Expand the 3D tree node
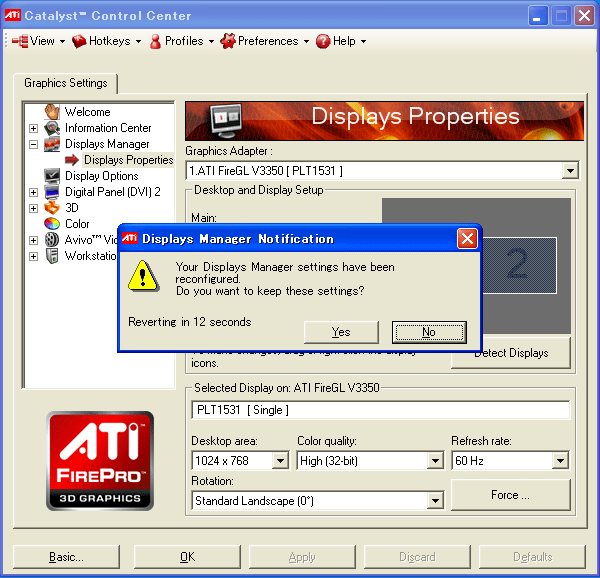Screen dimensions: 600x578 34,208
